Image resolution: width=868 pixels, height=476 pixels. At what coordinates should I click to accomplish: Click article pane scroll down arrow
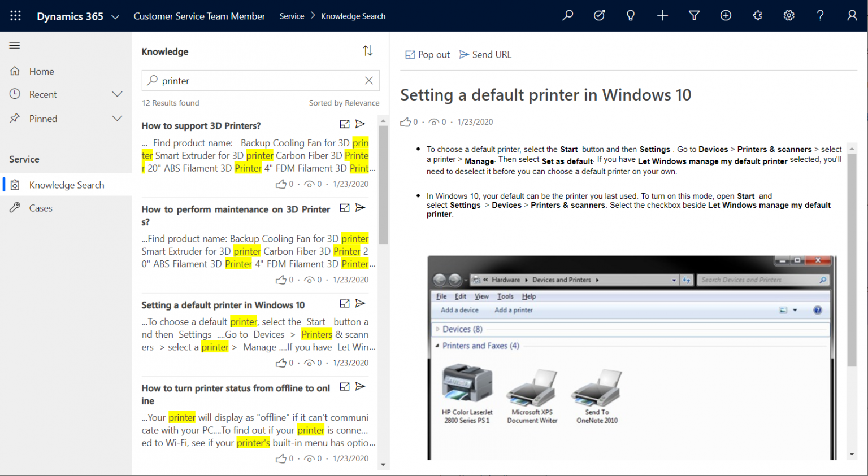coord(852,454)
